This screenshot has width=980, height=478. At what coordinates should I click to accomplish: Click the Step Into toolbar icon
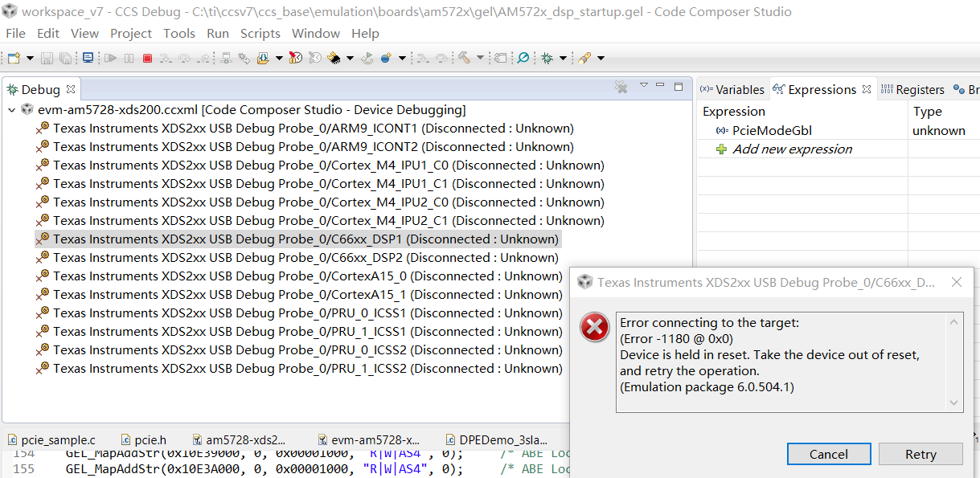coord(166,58)
